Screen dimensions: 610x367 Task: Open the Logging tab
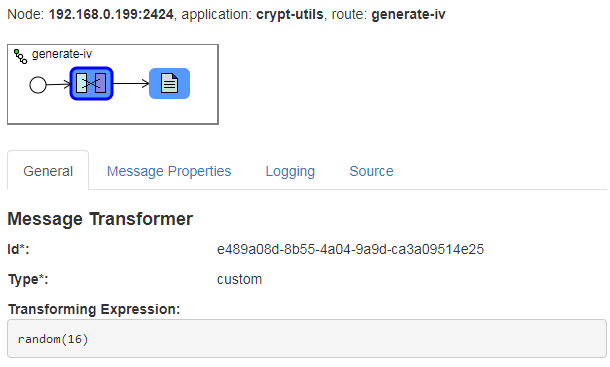290,171
